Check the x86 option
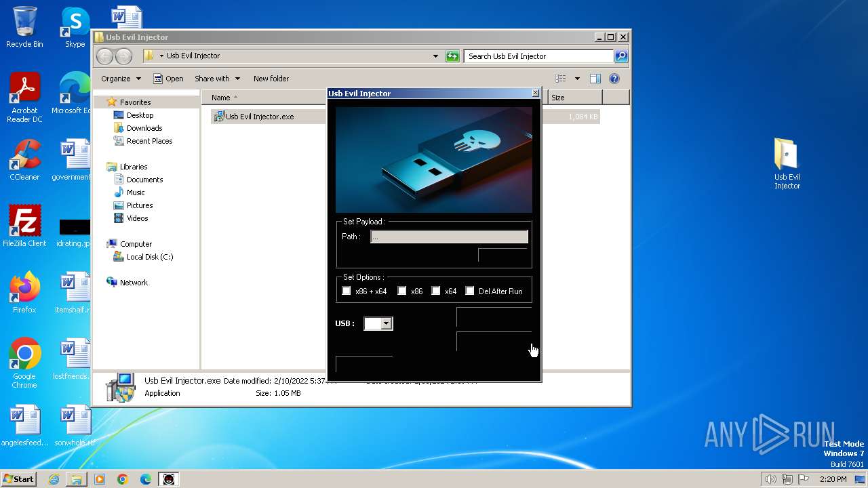The width and height of the screenshot is (868, 488). (x=402, y=291)
